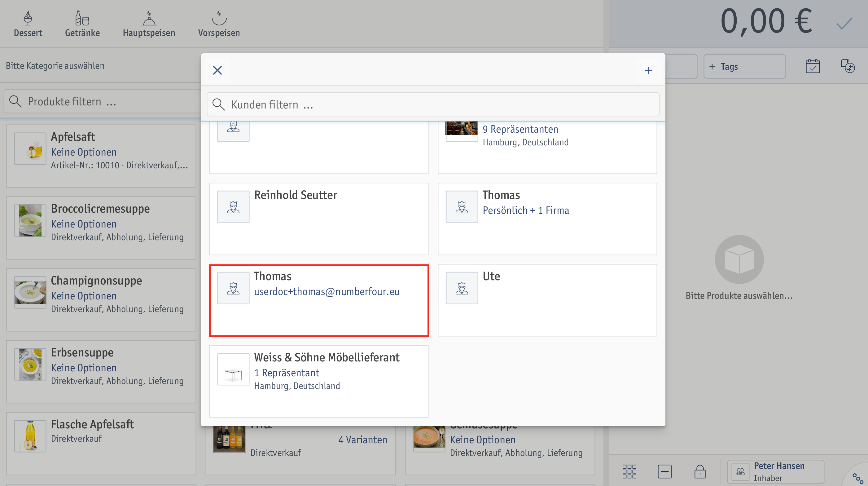
Task: Select the Broccolicremesuppe product
Action: point(101,228)
